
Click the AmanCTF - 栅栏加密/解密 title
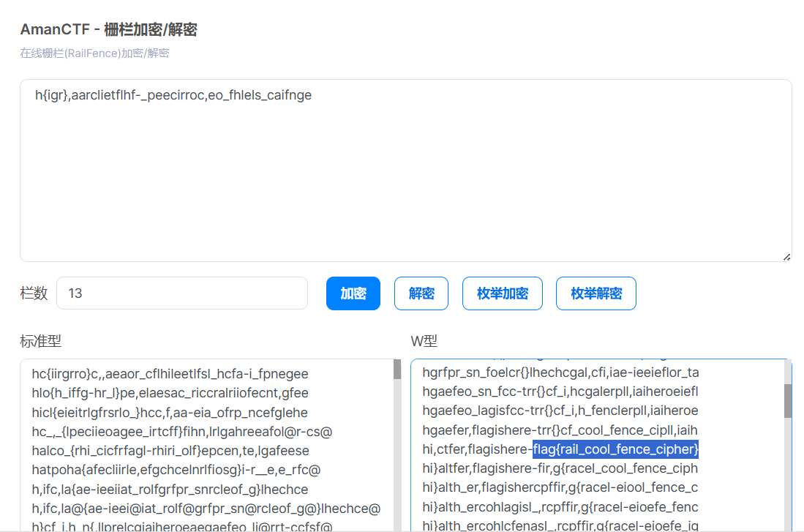[109, 30]
